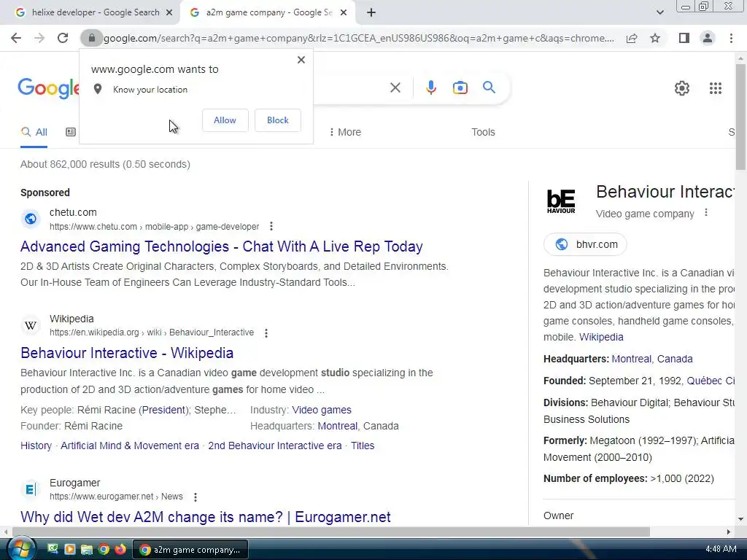Click the Google logo
This screenshot has height=560, width=747.
48,88
